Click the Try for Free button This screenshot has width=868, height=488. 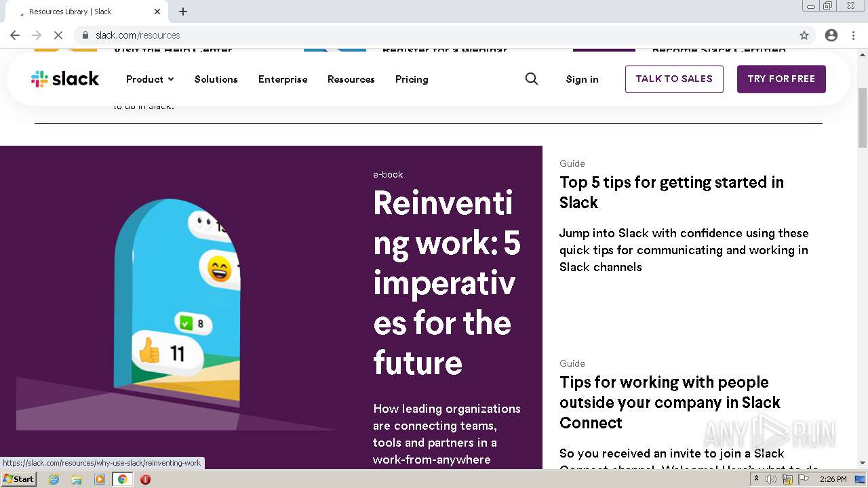(781, 79)
